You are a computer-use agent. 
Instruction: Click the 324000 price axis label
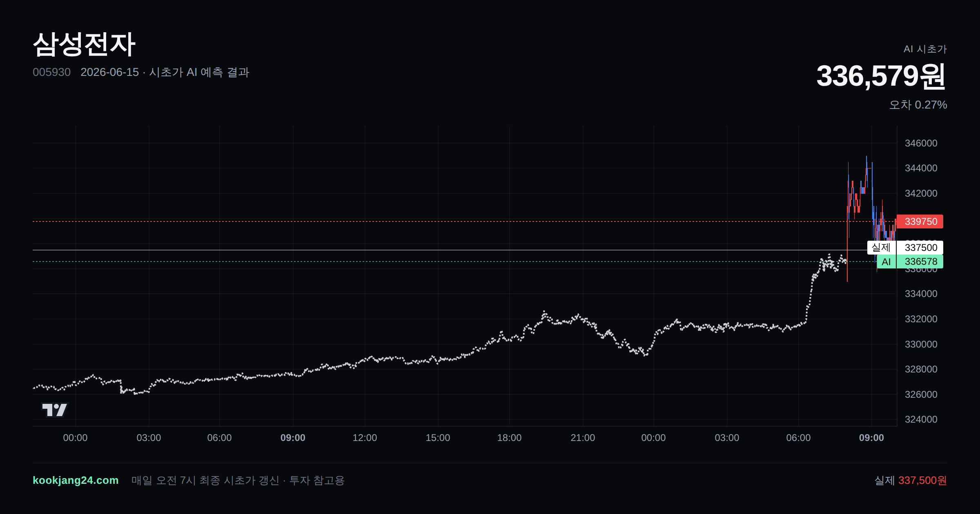[921, 419]
